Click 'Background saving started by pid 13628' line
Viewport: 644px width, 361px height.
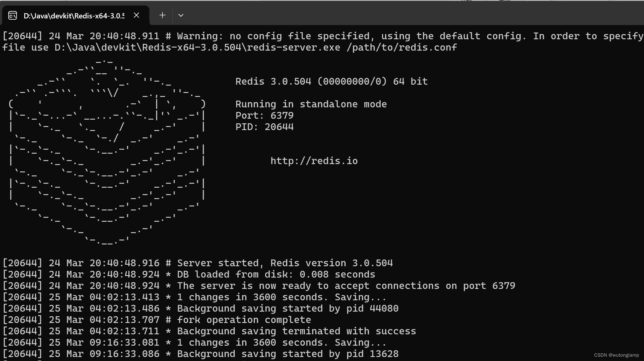click(x=201, y=354)
